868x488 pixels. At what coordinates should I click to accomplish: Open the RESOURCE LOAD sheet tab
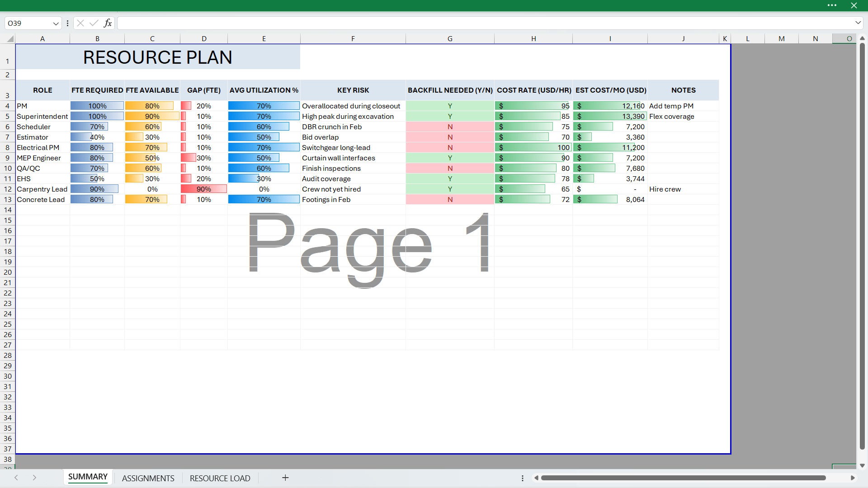(x=220, y=478)
